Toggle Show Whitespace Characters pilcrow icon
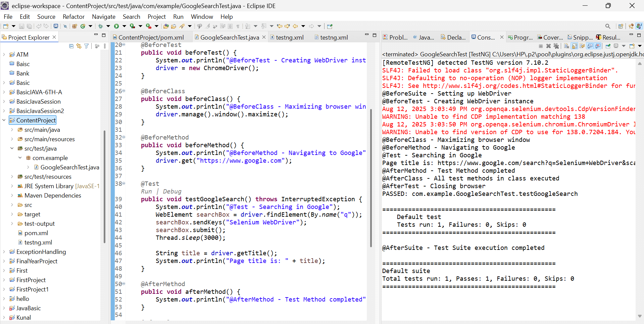Image resolution: width=644 pixels, height=324 pixels. pos(238,26)
